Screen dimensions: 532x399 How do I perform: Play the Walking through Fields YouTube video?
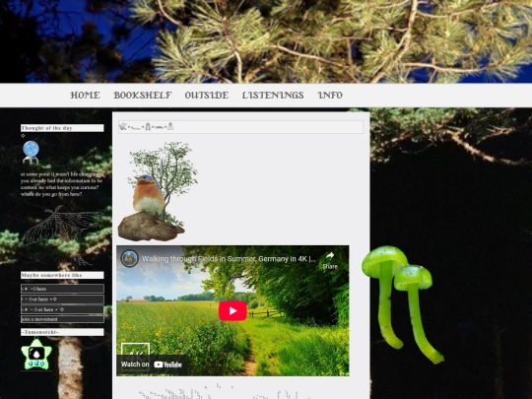pyautogui.click(x=233, y=310)
